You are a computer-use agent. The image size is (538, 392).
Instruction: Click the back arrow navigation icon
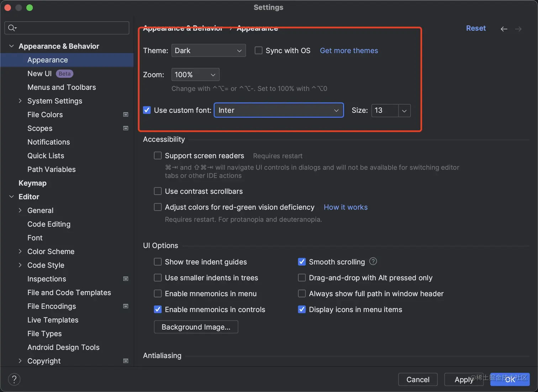(x=504, y=29)
